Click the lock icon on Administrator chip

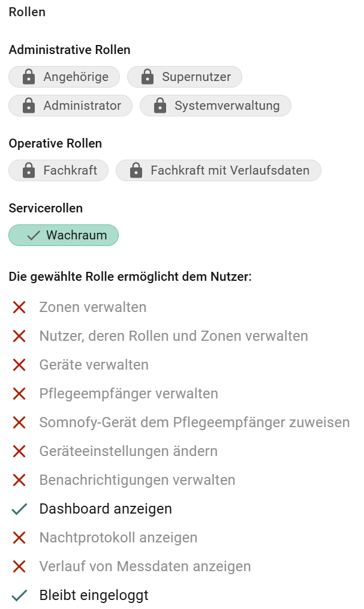coord(29,105)
